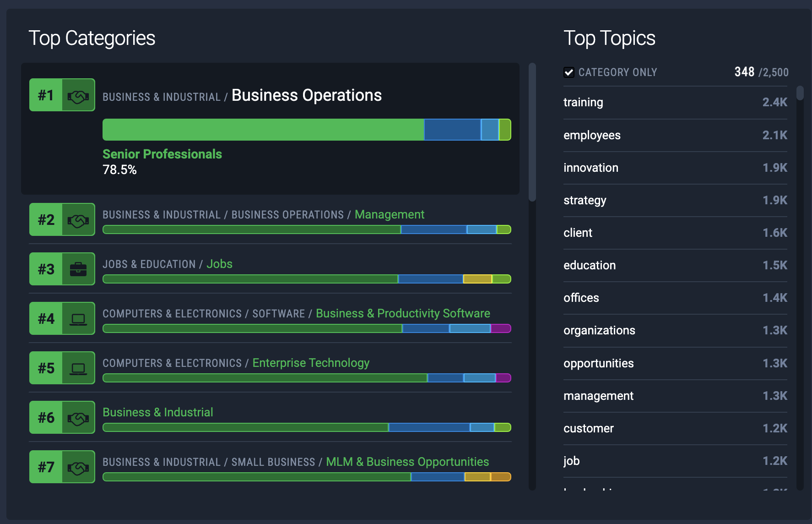Click the Senior Professionals label
Viewport: 812px width, 524px height.
pos(162,154)
